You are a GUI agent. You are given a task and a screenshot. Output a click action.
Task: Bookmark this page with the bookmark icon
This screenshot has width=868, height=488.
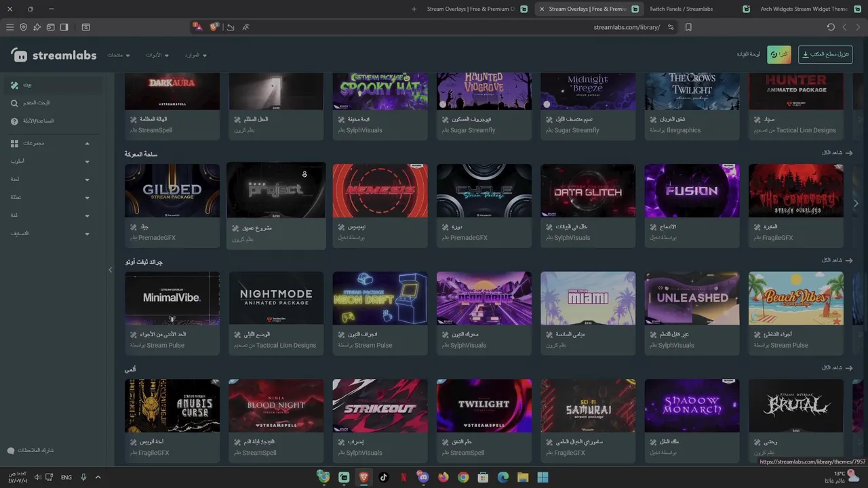pyautogui.click(x=688, y=27)
